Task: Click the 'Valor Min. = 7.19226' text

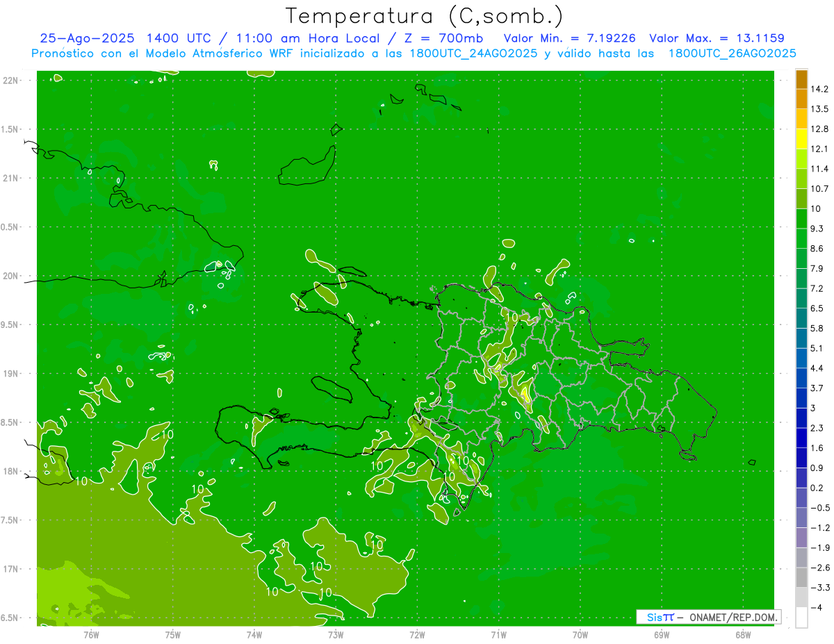Action: pos(570,38)
